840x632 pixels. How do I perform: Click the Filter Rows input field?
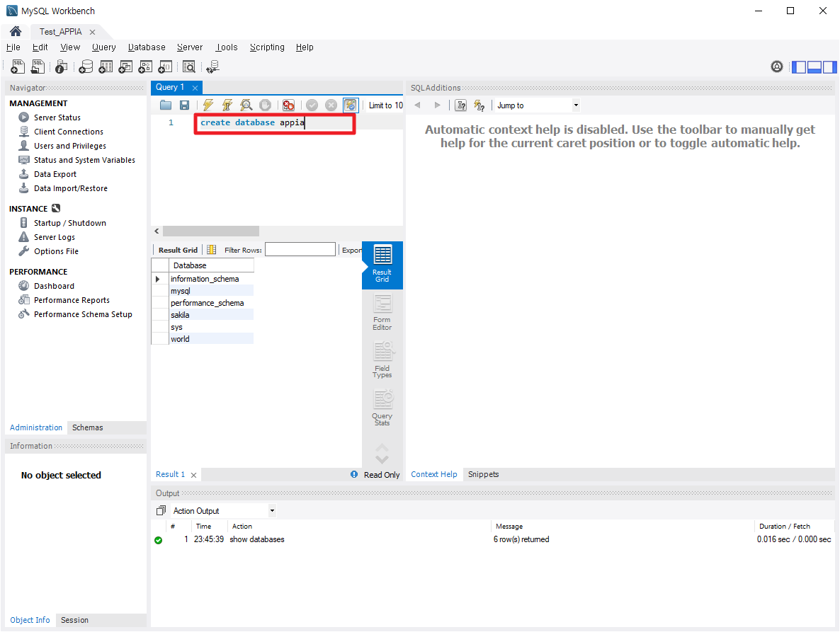300,249
